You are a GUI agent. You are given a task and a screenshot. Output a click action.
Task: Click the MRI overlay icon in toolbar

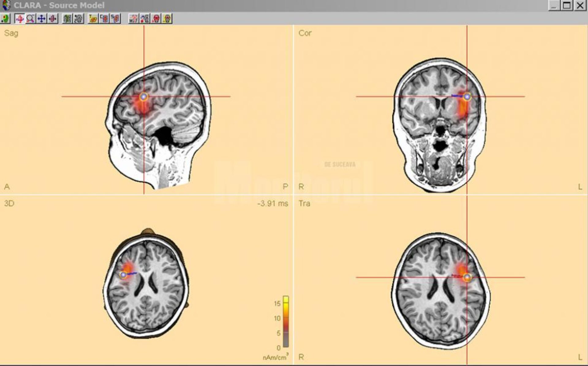pos(134,19)
